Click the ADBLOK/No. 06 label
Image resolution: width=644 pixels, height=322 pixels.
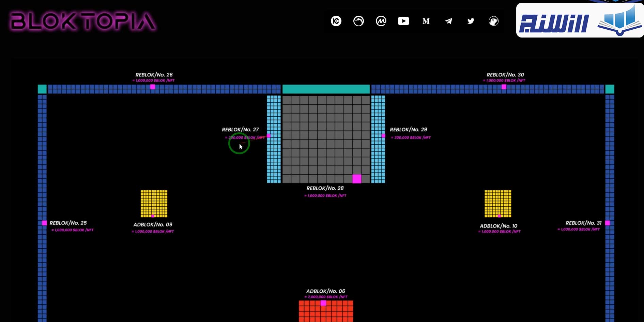[326, 291]
